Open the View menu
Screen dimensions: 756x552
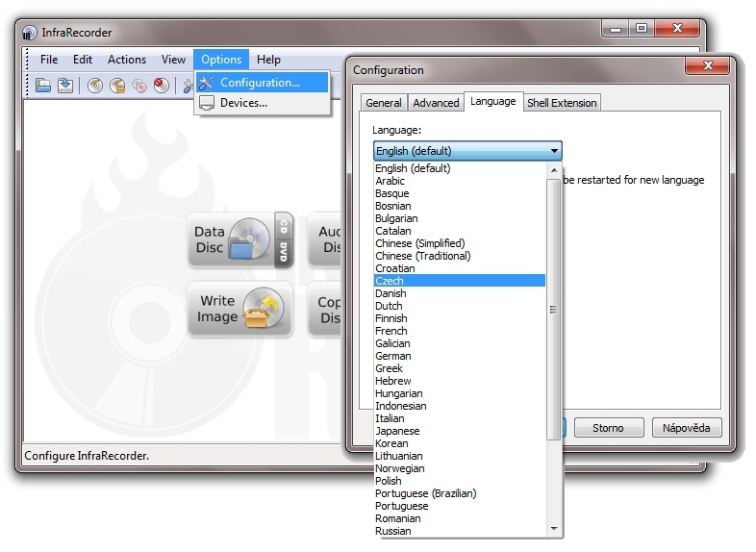coord(173,60)
